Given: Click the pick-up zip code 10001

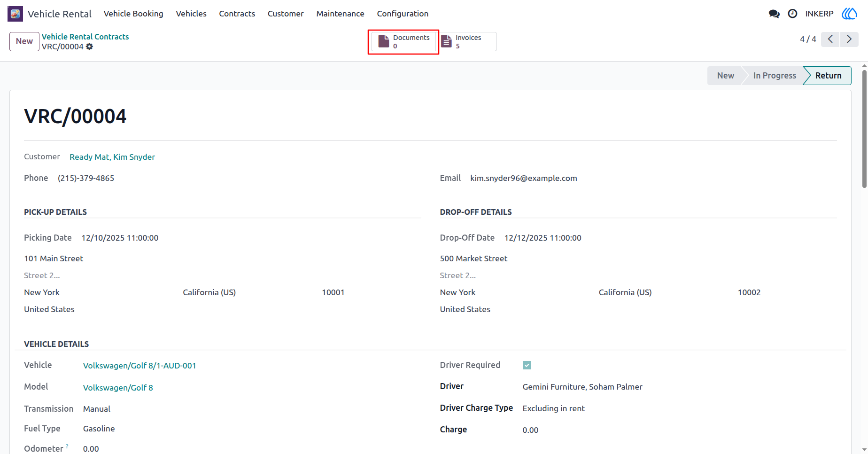Looking at the screenshot, I should point(333,292).
